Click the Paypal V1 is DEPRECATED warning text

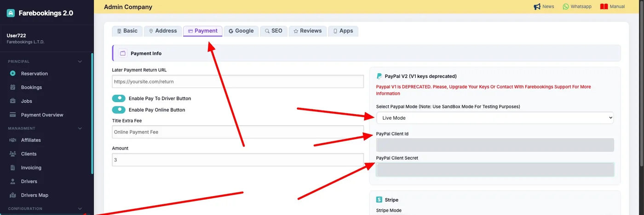click(483, 90)
